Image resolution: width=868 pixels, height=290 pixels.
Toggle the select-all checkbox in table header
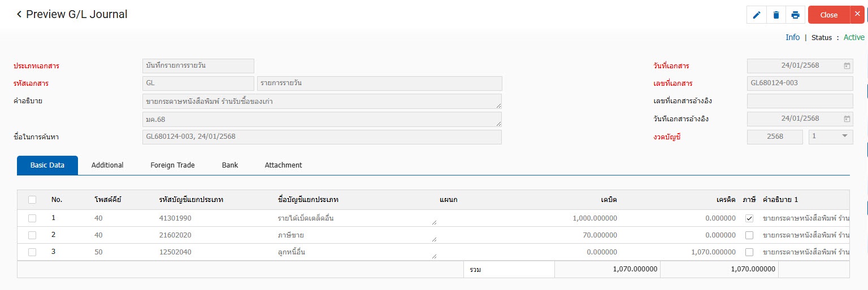(x=32, y=200)
